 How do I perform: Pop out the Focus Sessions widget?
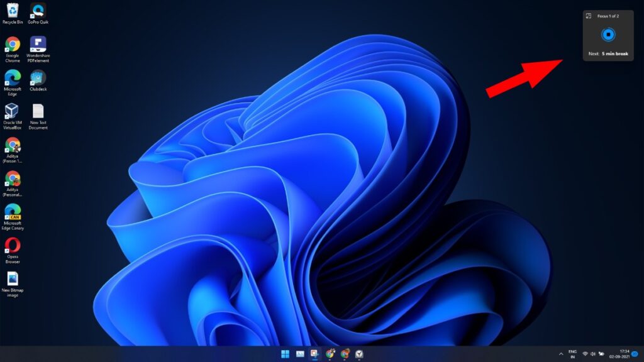[x=589, y=15]
